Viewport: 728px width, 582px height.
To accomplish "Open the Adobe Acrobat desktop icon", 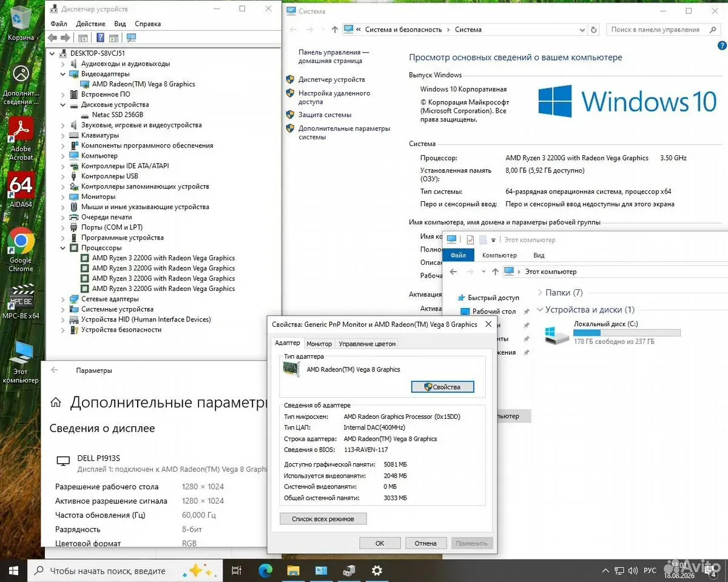I will [x=21, y=139].
